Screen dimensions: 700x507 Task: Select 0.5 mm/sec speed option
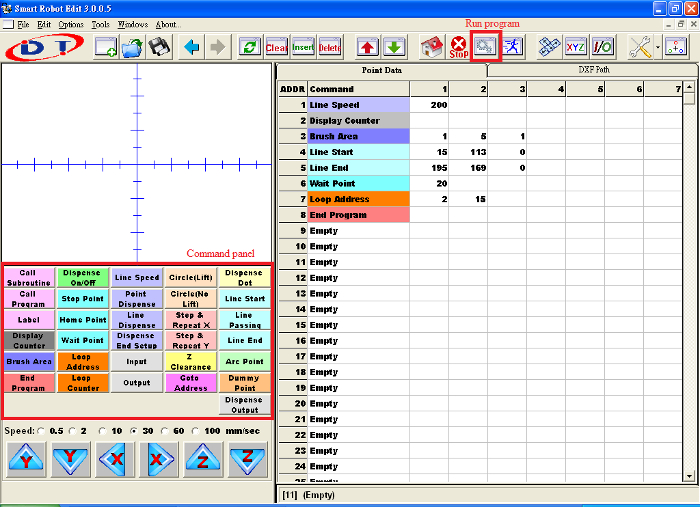coord(41,430)
